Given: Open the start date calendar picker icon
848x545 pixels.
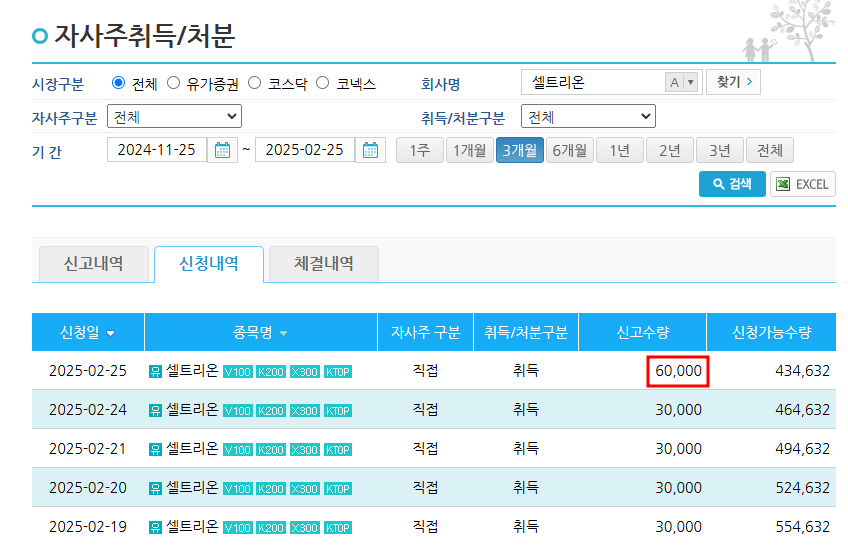Looking at the screenshot, I should pyautogui.click(x=222, y=150).
